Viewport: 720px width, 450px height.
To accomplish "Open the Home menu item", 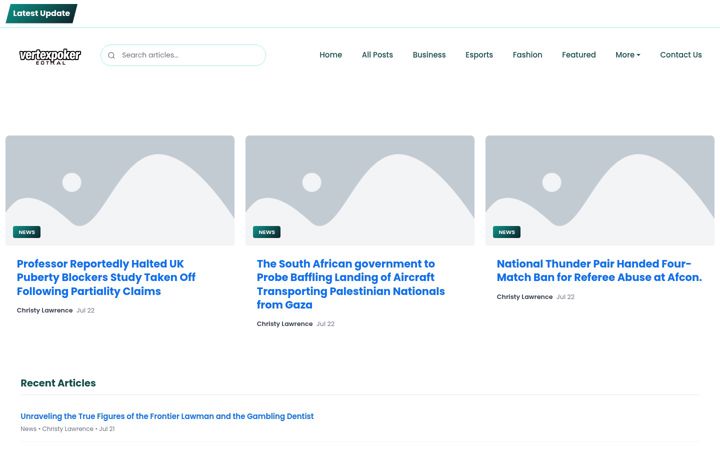I will click(x=331, y=55).
